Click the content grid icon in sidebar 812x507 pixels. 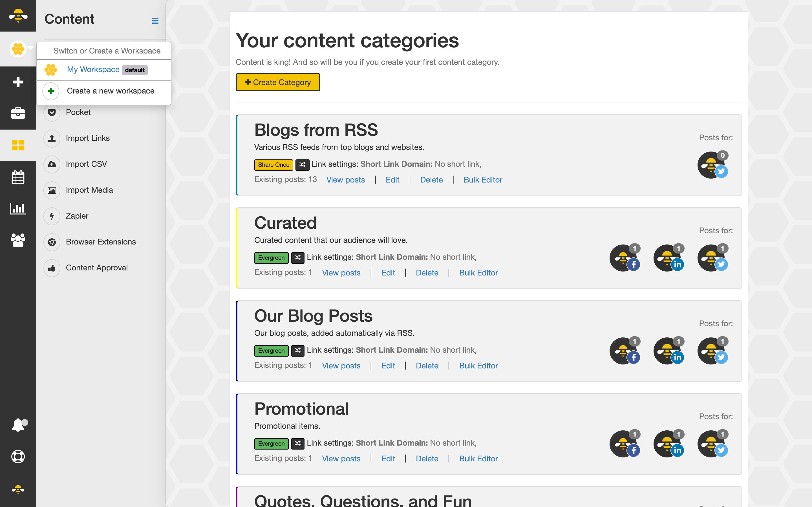click(x=18, y=145)
